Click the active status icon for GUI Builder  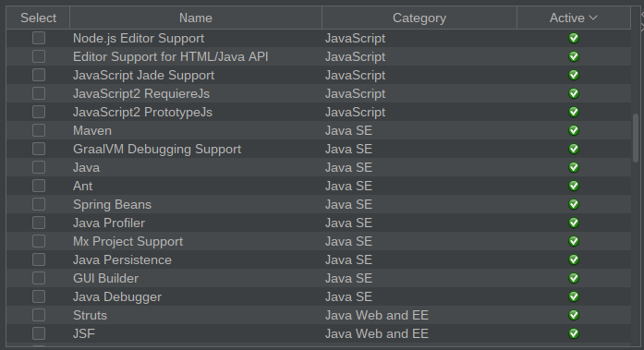[574, 278]
